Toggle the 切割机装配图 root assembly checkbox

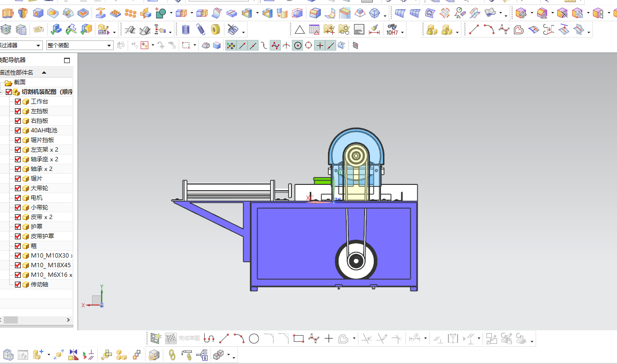pyautogui.click(x=9, y=92)
